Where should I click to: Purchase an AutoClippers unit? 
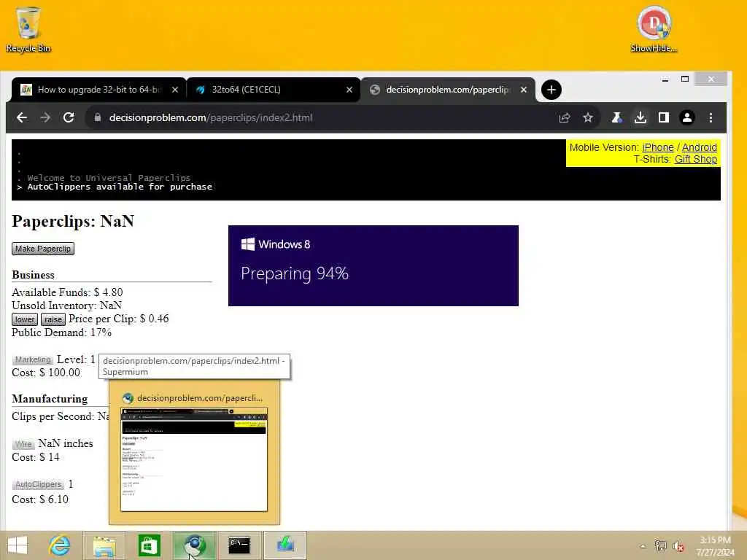38,484
